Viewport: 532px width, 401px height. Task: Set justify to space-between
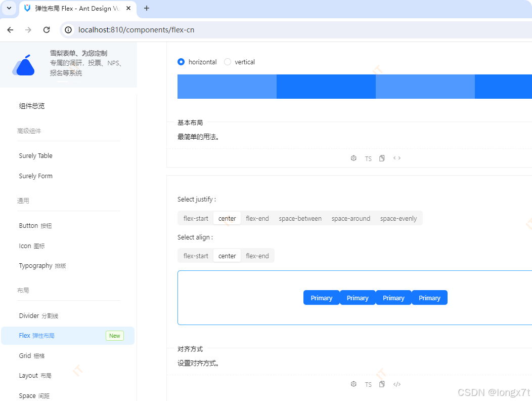point(300,219)
